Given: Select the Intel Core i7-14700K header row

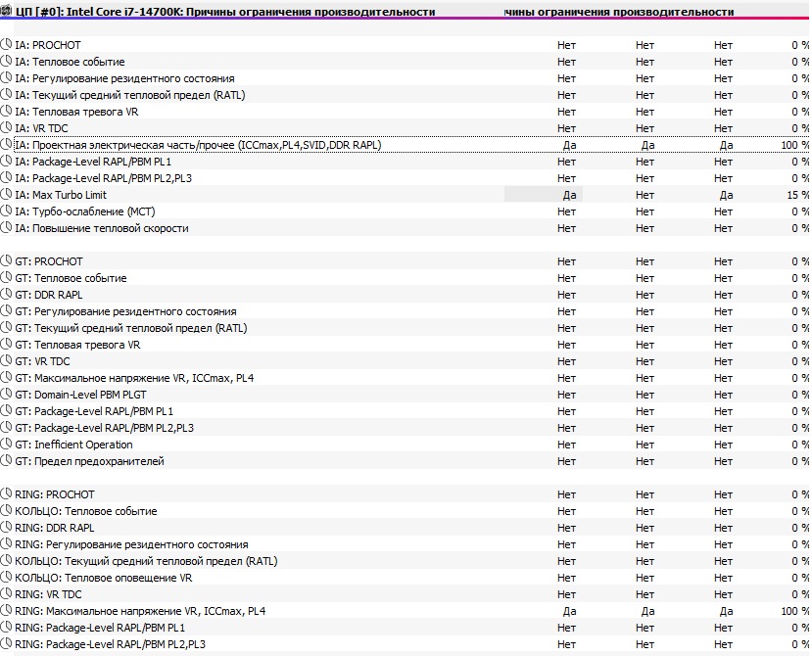Looking at the screenshot, I should tap(406, 12).
